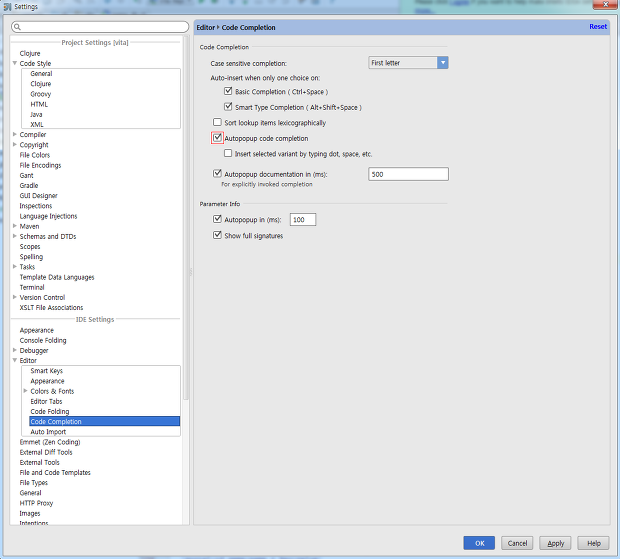Select Code Folding settings
The width and height of the screenshot is (620, 559).
tap(50, 412)
